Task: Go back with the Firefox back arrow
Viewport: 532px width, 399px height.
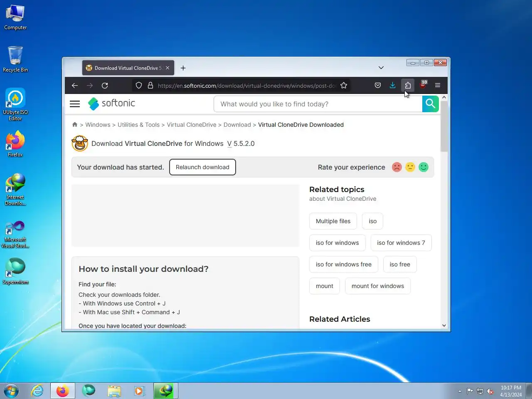Action: [x=75, y=86]
